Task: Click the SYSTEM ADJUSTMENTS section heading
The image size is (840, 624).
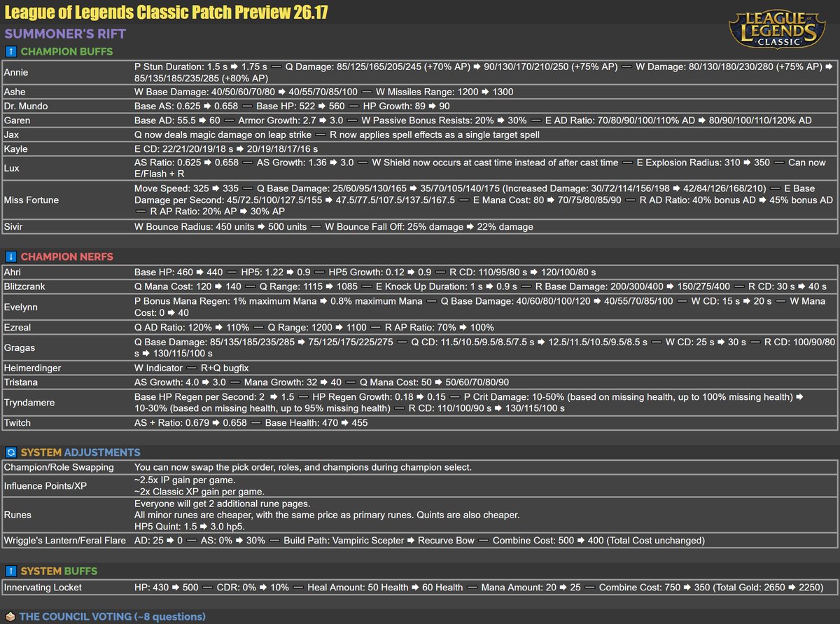Action: (x=80, y=452)
